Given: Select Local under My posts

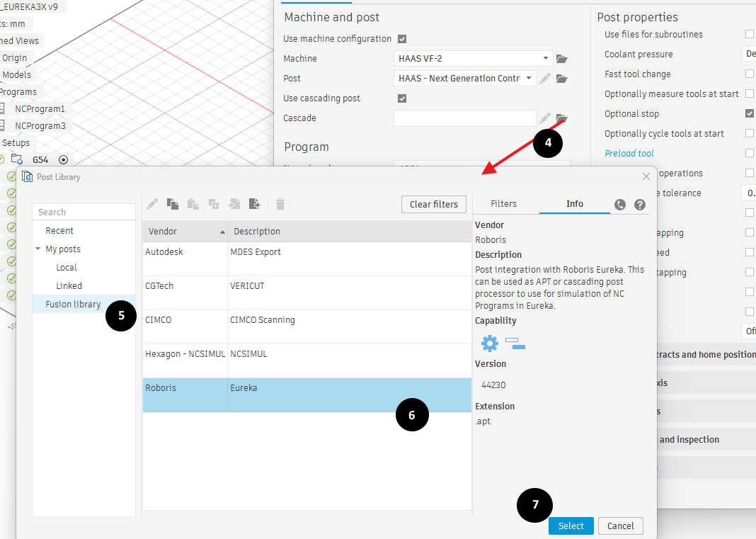Looking at the screenshot, I should tap(66, 267).
